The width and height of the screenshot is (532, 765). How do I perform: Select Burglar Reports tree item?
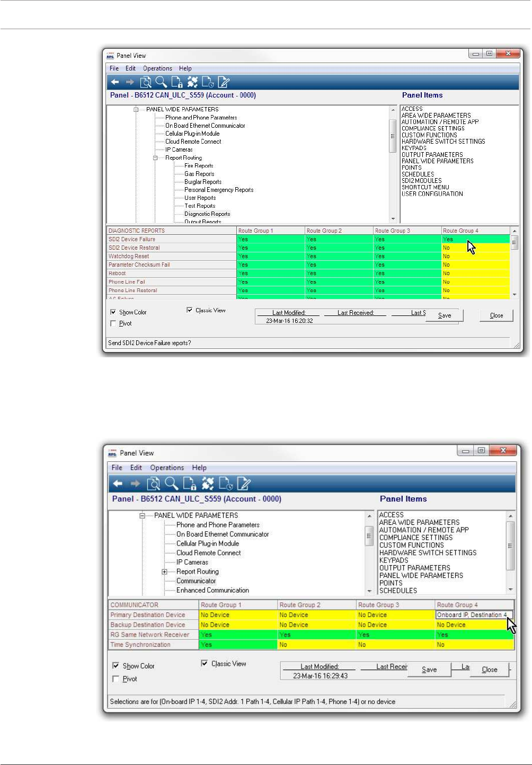tap(203, 182)
